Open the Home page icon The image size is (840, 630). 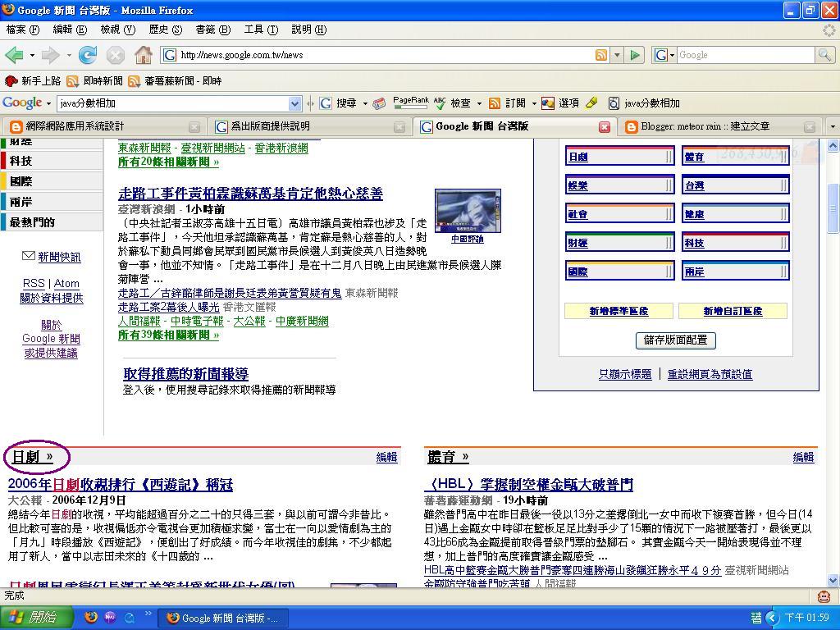(143, 54)
